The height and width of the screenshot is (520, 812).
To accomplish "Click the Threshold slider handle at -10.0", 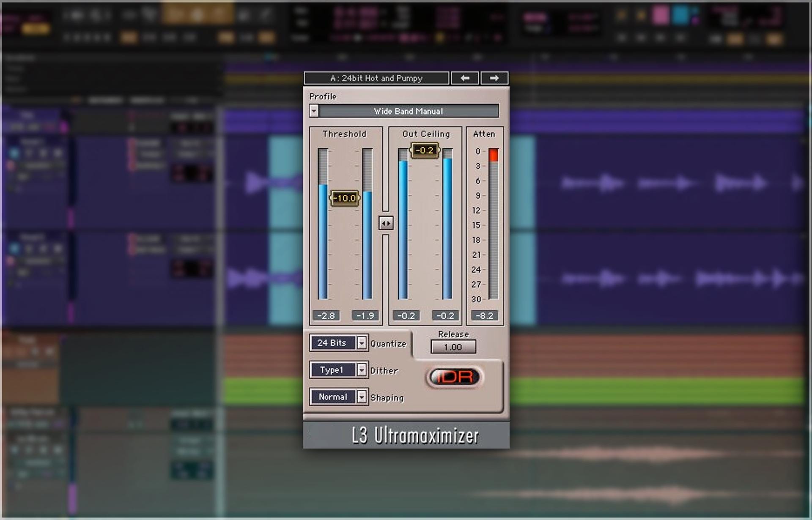I will [x=345, y=198].
